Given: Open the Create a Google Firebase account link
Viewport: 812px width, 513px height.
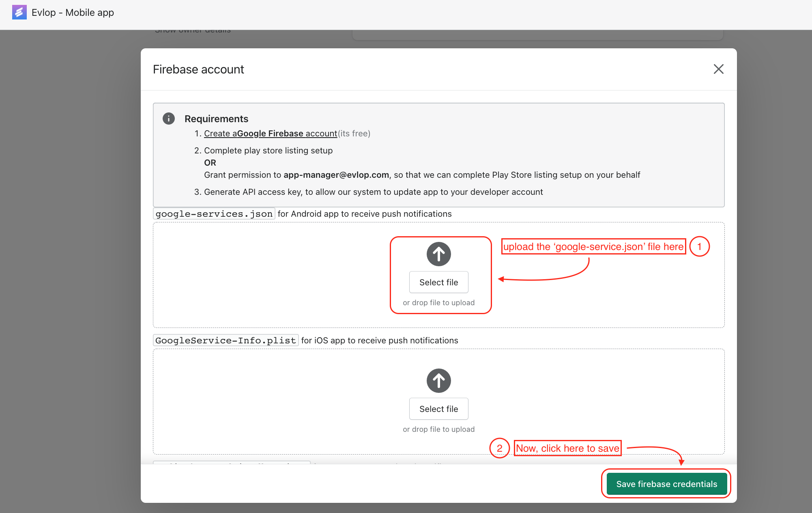Looking at the screenshot, I should tap(271, 134).
